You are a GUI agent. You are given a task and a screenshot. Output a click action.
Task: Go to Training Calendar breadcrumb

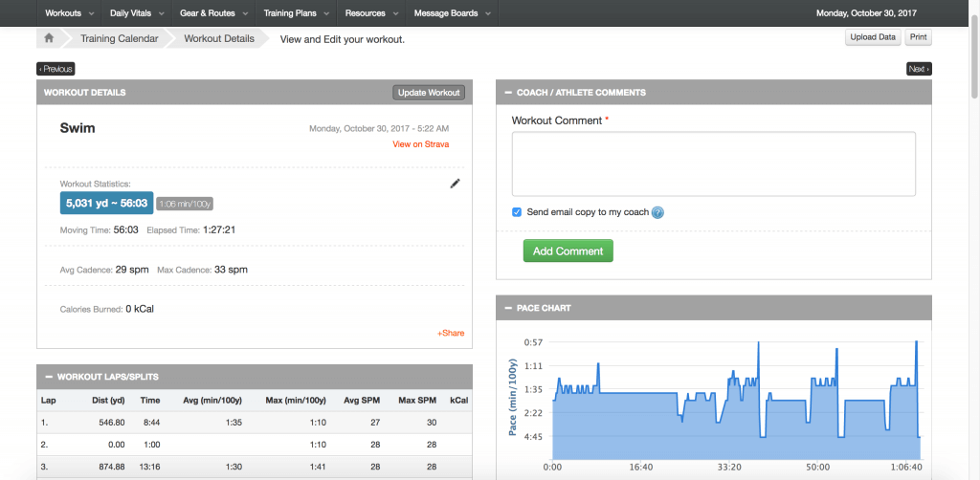click(119, 39)
